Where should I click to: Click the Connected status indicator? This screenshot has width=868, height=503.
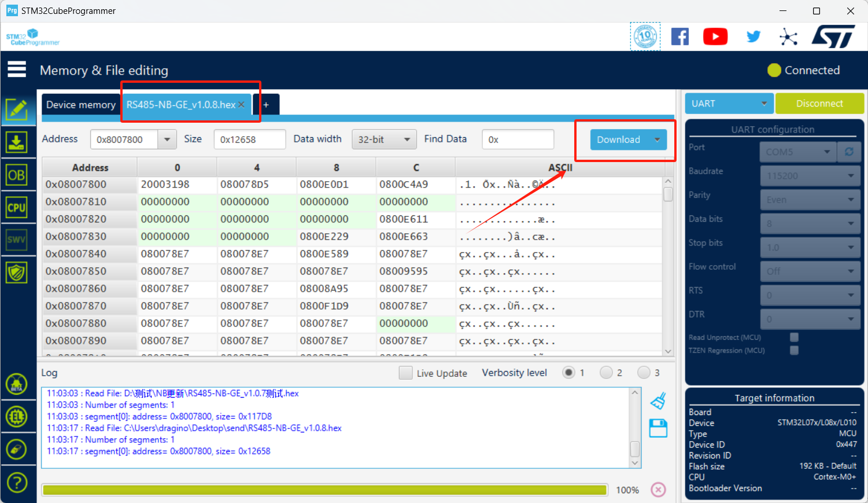coord(804,70)
